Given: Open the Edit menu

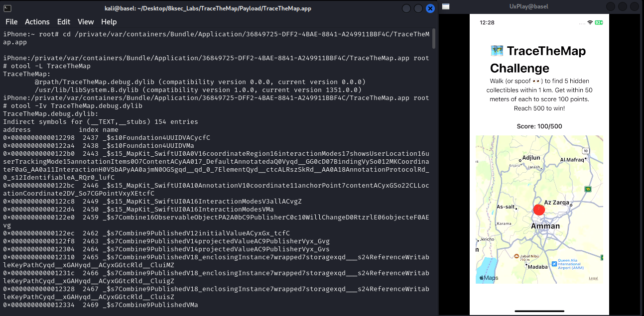Looking at the screenshot, I should click(x=64, y=22).
